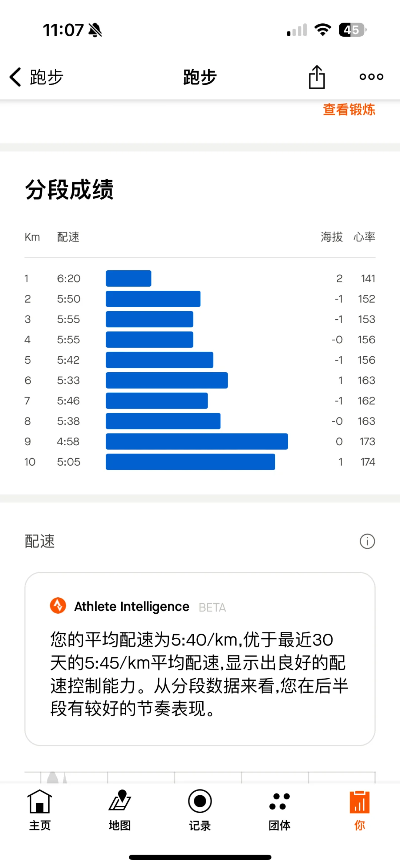This screenshot has height=868, width=400.
Task: Select the kilometer 1 pace bar
Action: coord(129,278)
